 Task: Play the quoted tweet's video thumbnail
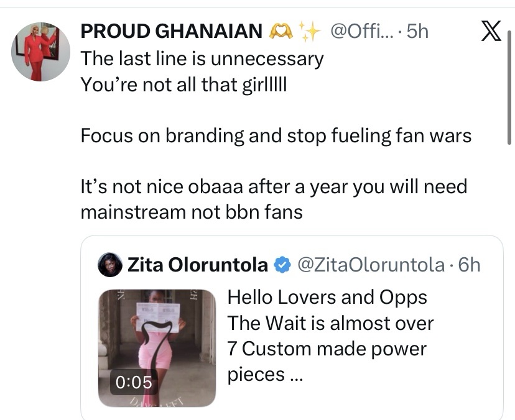157,348
